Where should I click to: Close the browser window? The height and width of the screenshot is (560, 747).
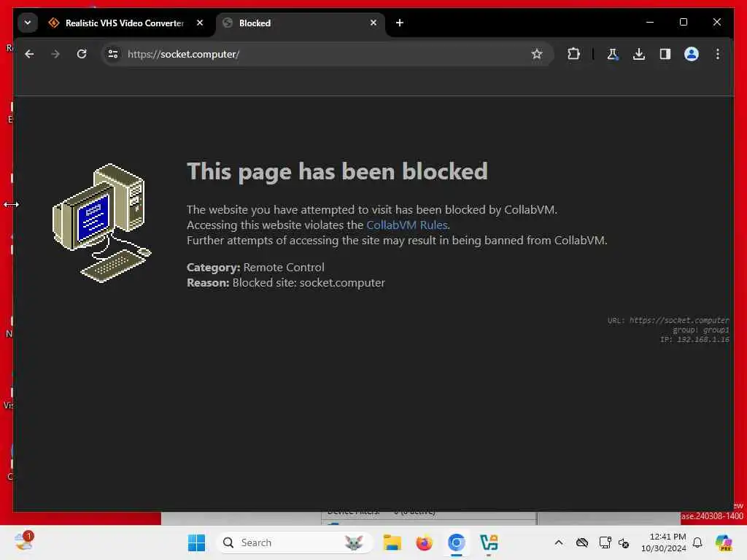(x=717, y=22)
